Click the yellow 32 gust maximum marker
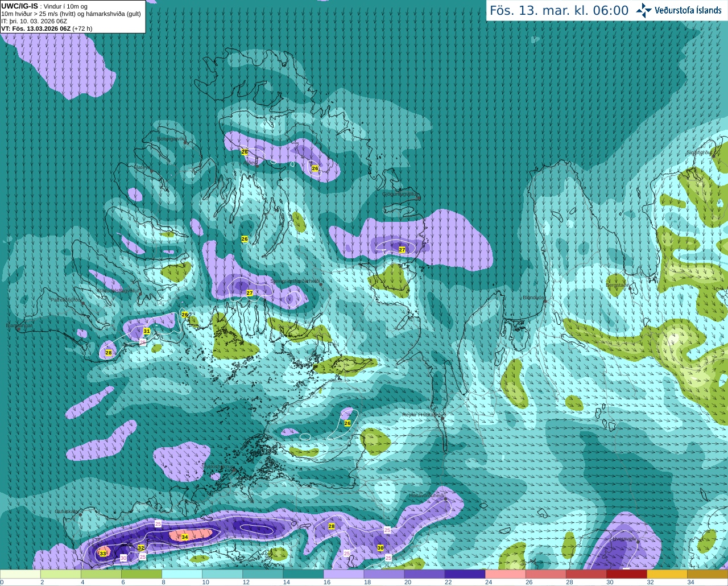The height and width of the screenshot is (586, 728). (x=141, y=547)
